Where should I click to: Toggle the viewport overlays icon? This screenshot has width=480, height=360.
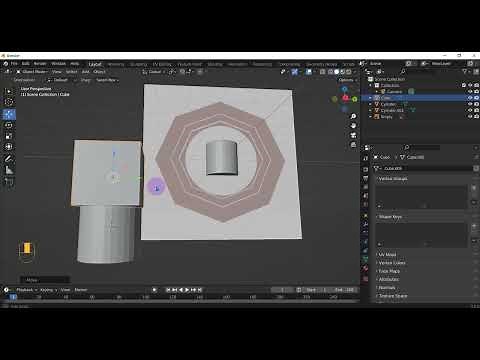(x=309, y=72)
